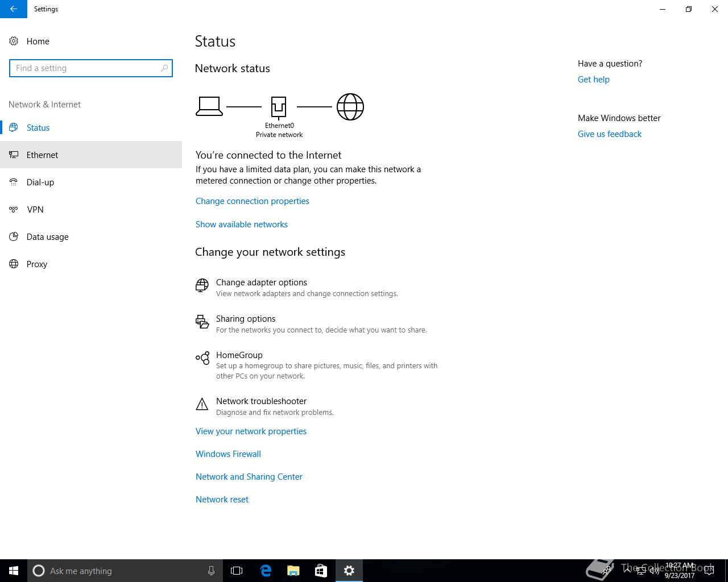Viewport: 728px width, 582px height.
Task: Click the HomeGroup icon
Action: pyautogui.click(x=202, y=358)
